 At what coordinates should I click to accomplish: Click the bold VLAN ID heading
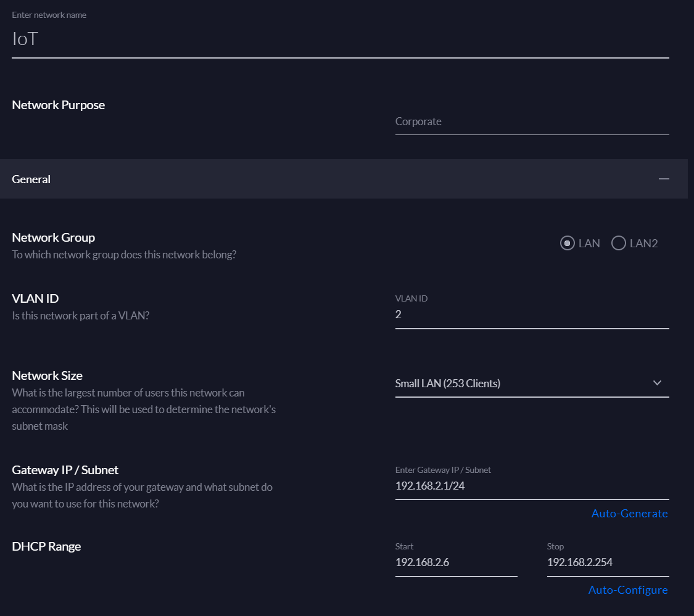tap(35, 298)
